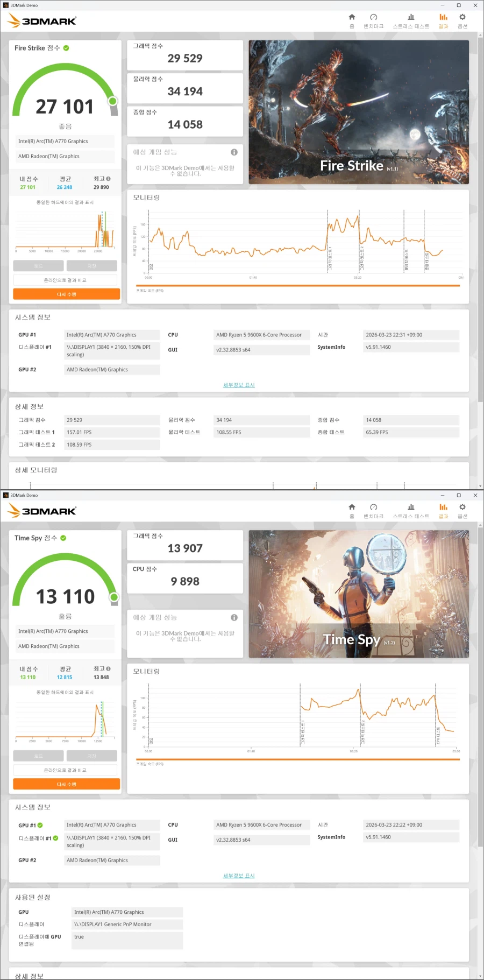484x980 pixels.
Task: Open Home icon in the Time Spy window
Action: 352,507
